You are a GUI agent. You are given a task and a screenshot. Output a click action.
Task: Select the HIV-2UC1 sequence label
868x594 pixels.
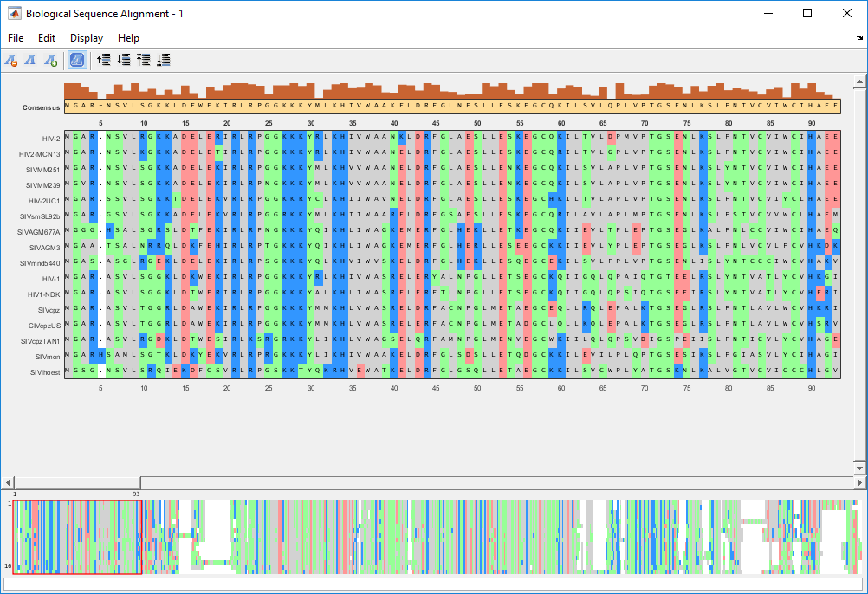pyautogui.click(x=44, y=201)
